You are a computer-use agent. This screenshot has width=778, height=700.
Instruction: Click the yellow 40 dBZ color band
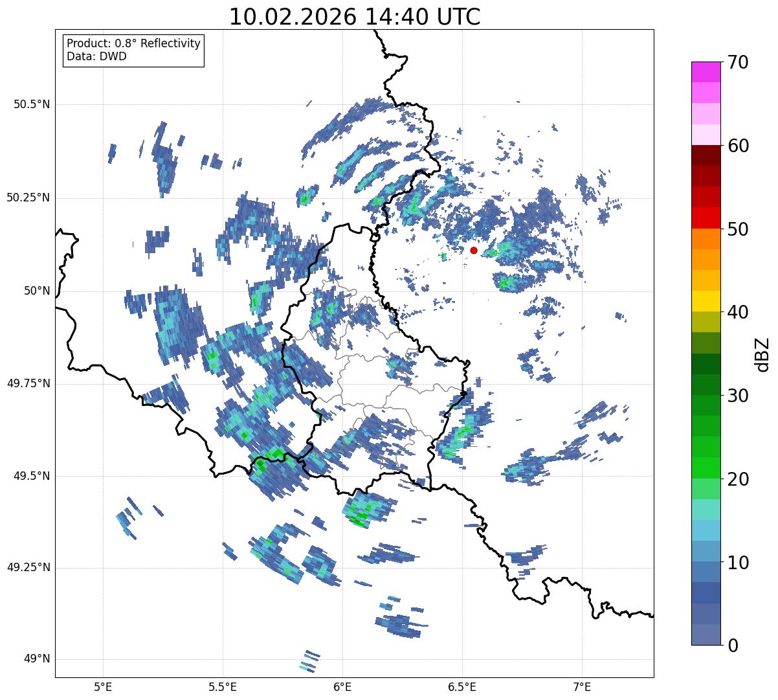click(x=705, y=301)
